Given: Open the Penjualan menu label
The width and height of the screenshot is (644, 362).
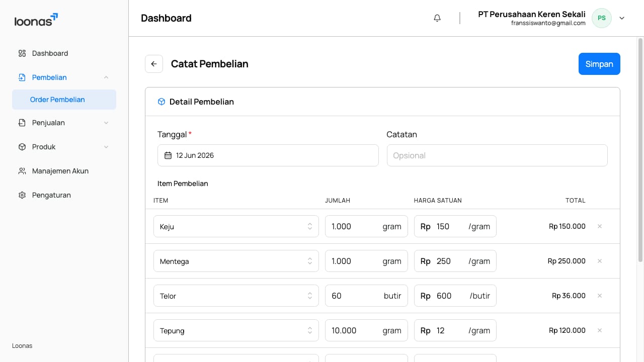Looking at the screenshot, I should [x=48, y=123].
